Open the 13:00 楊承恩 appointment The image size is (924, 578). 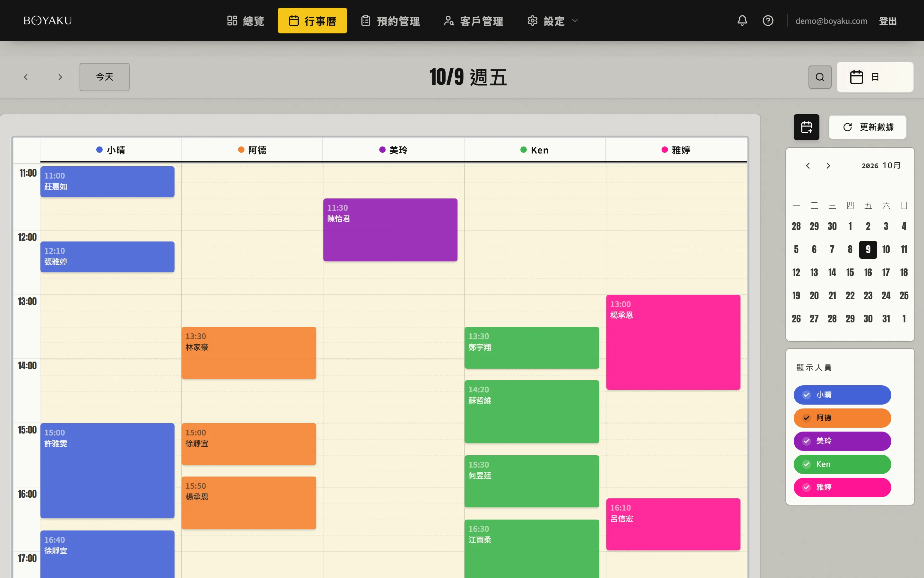click(673, 342)
